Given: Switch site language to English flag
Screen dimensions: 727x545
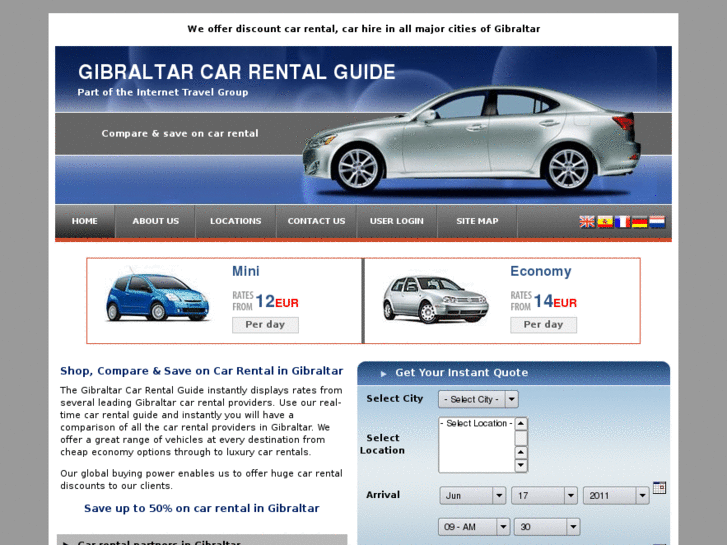Looking at the screenshot, I should click(x=587, y=222).
